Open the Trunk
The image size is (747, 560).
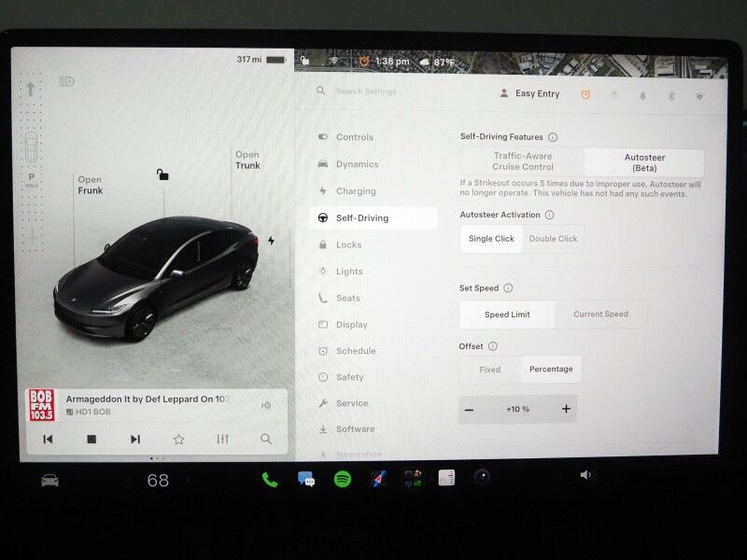247,160
